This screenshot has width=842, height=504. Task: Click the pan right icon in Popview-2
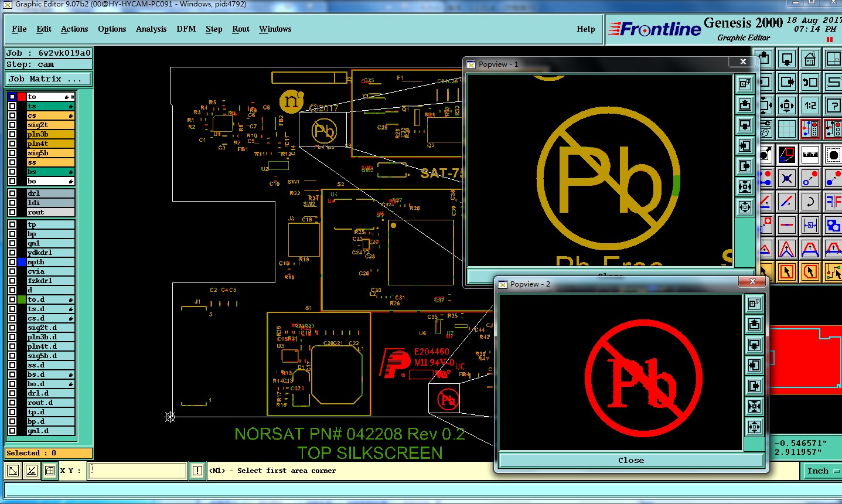[754, 386]
